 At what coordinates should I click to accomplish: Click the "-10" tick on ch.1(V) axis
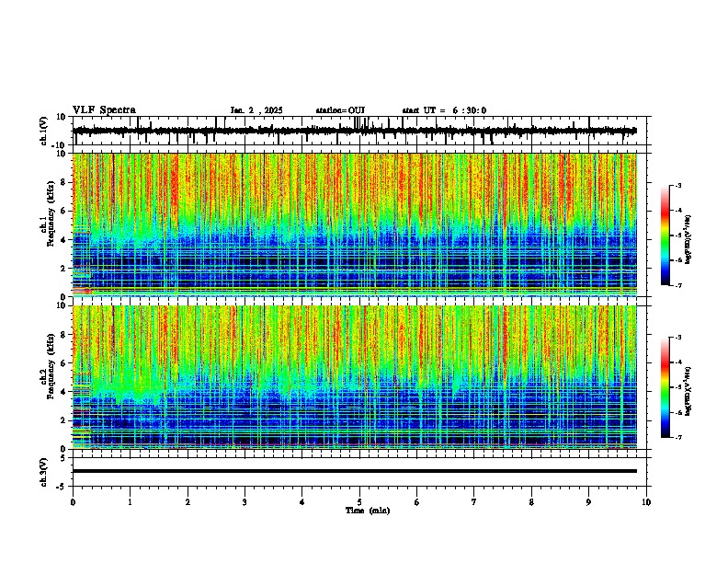pos(60,145)
